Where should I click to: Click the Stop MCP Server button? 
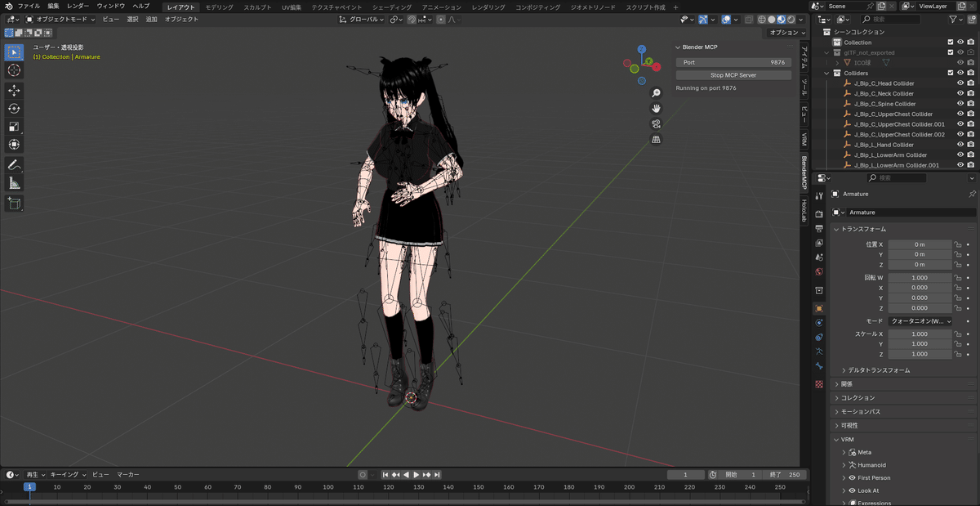[x=733, y=75]
